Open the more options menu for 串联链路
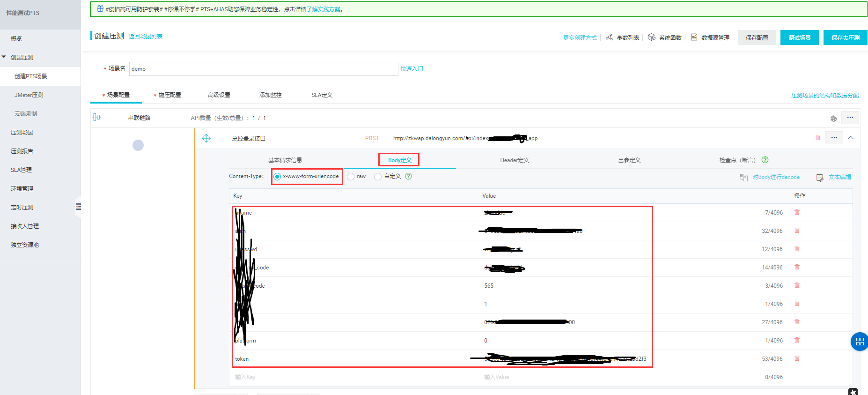Screen dimensions: 868x395 point(850,118)
